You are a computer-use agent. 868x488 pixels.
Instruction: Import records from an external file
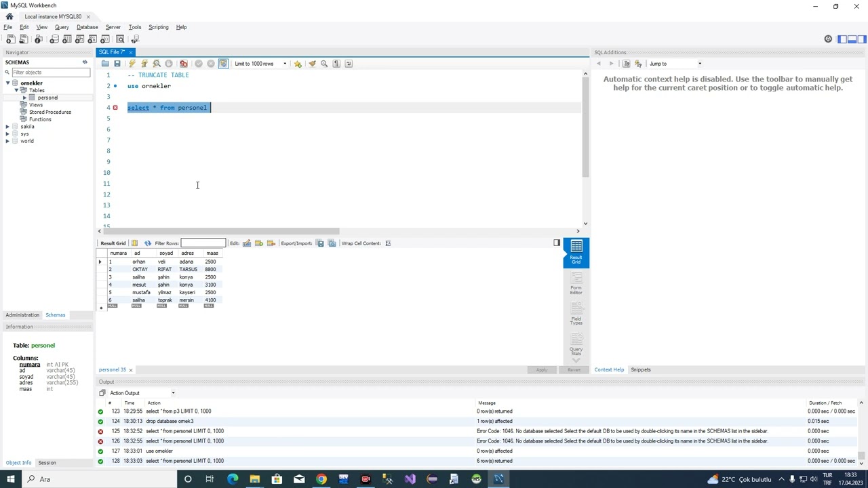332,243
